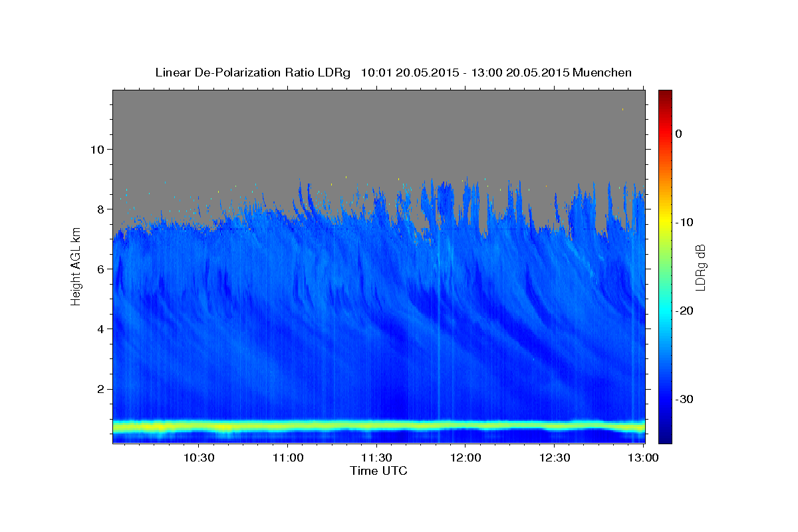The image size is (798, 532).
Task: Click the 'Time UTC' axis title
Action: pyautogui.click(x=378, y=471)
